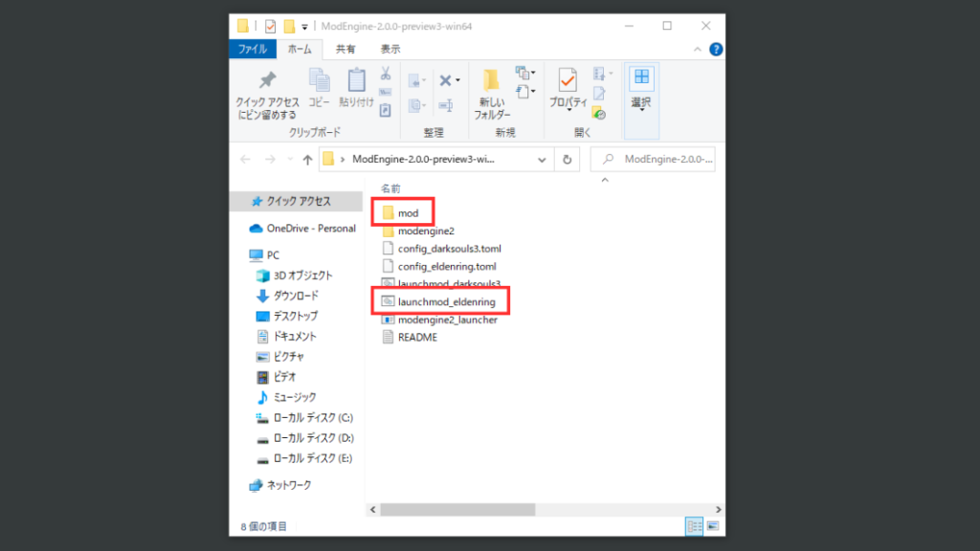The width and height of the screenshot is (980, 551).
Task: Click the Edit icon in 開く group
Action: (x=599, y=94)
